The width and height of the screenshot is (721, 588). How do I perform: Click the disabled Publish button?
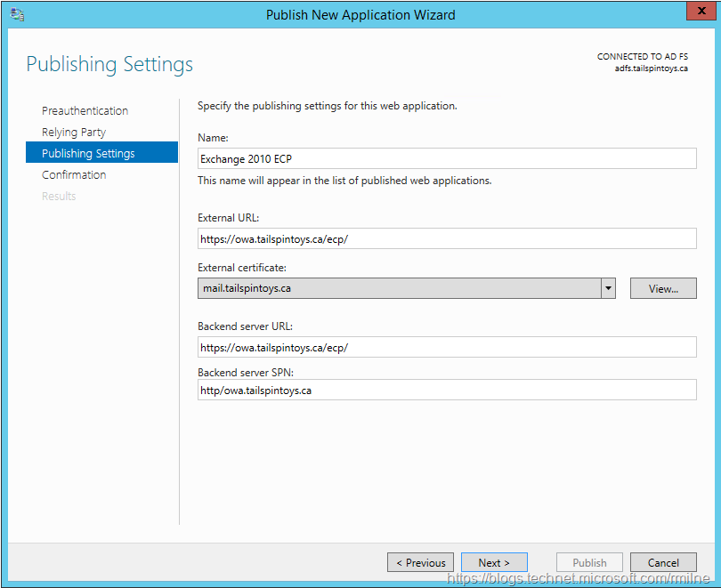(x=589, y=562)
